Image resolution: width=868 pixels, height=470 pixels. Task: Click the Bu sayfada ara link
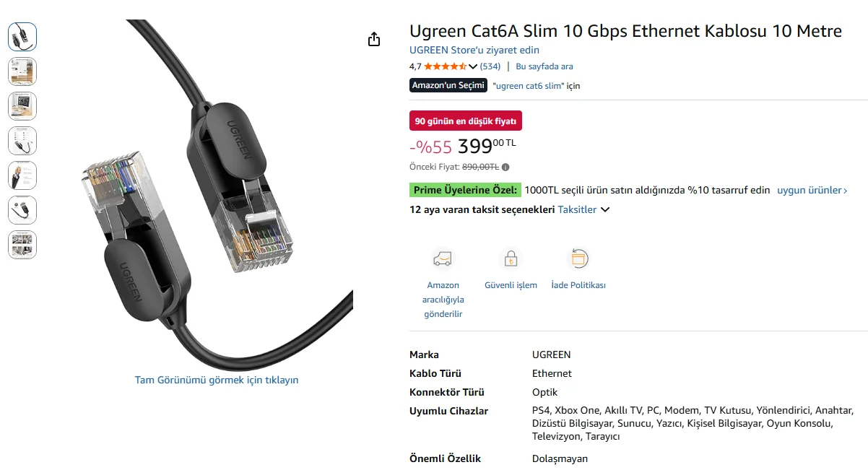(544, 66)
